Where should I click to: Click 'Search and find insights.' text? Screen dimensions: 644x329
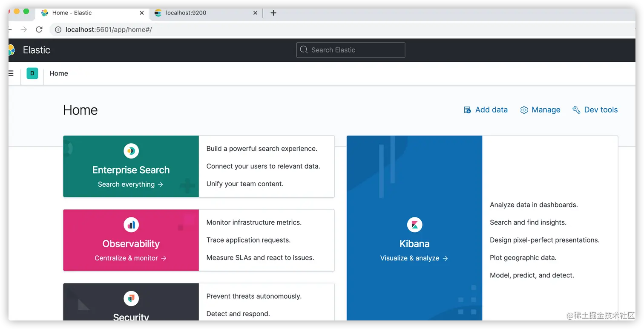click(x=528, y=222)
